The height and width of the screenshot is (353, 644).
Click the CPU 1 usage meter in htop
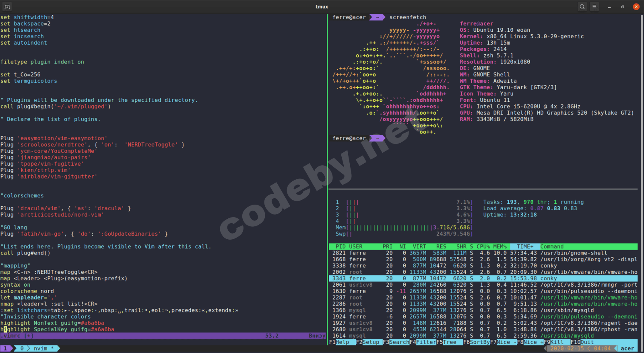point(404,202)
